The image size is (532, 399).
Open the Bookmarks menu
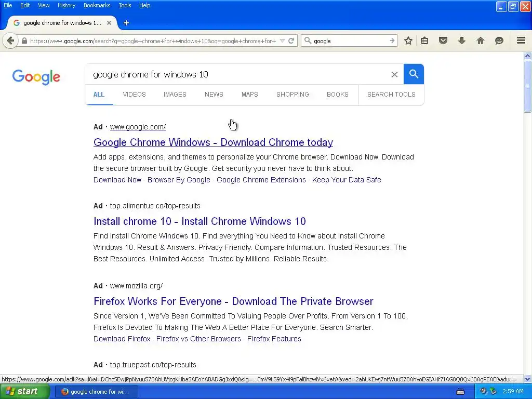tap(97, 5)
